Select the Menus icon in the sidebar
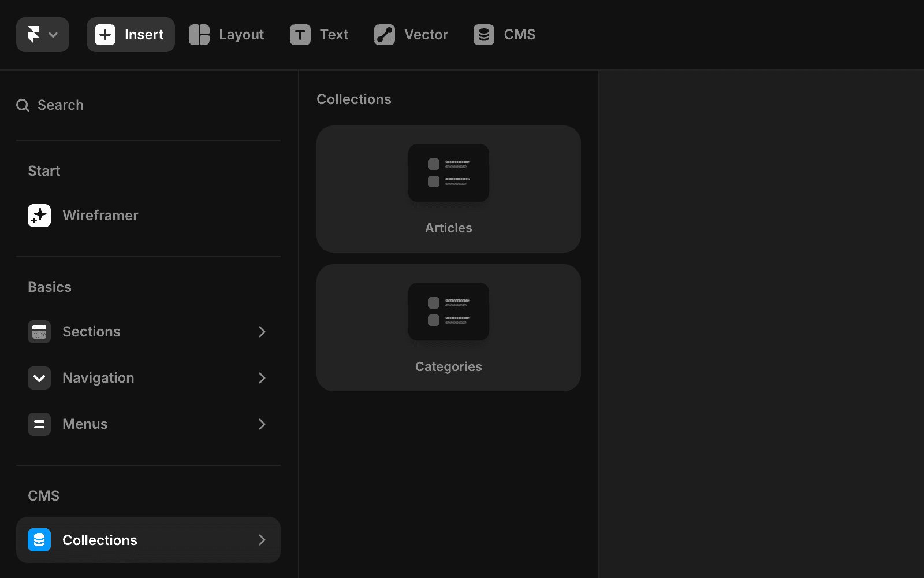This screenshot has height=578, width=924. (39, 424)
